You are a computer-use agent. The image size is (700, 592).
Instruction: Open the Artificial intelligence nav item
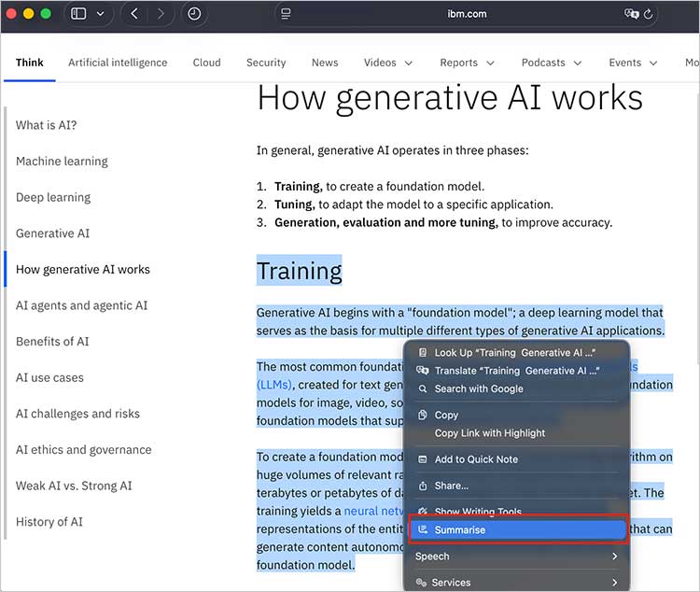[x=118, y=63]
